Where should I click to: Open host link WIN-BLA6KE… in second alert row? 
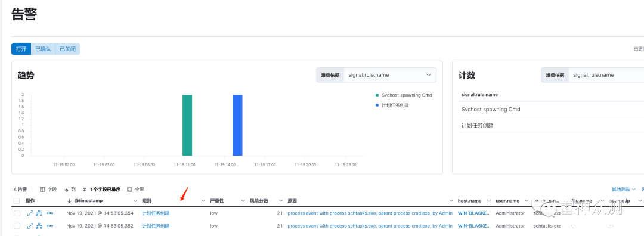(x=474, y=226)
